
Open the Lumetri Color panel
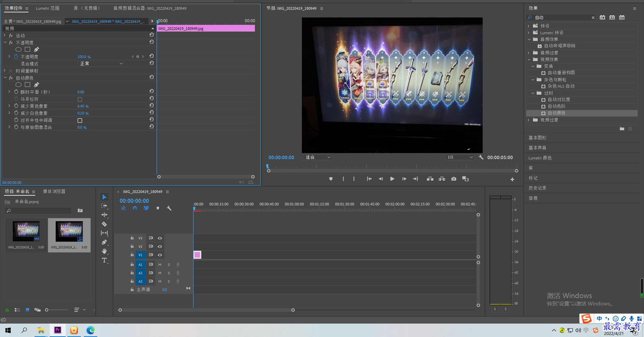coord(540,158)
